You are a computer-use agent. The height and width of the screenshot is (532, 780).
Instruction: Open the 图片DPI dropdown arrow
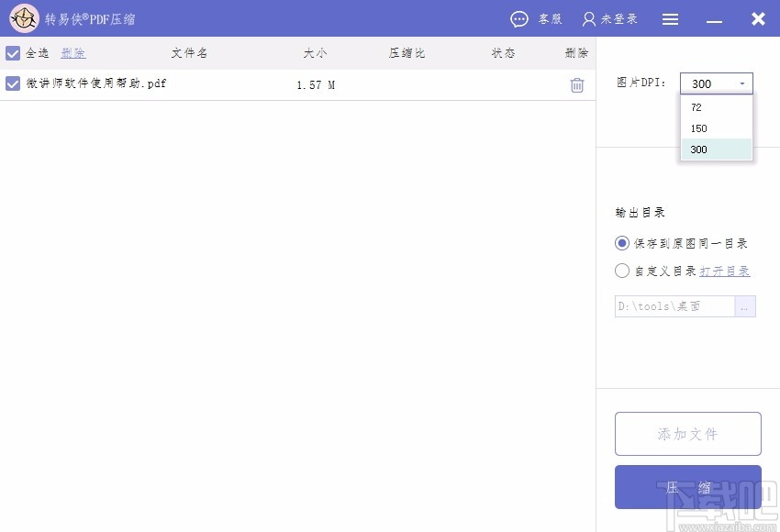(743, 83)
